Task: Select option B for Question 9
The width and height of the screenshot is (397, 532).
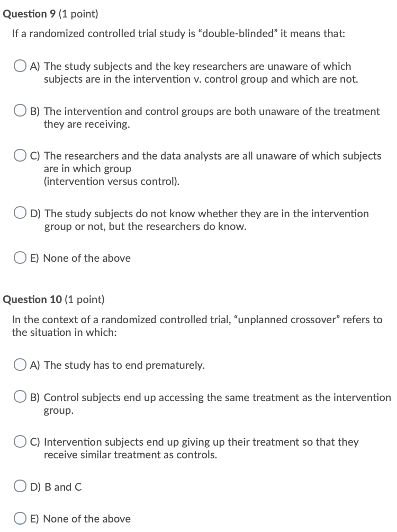Action: click(21, 110)
